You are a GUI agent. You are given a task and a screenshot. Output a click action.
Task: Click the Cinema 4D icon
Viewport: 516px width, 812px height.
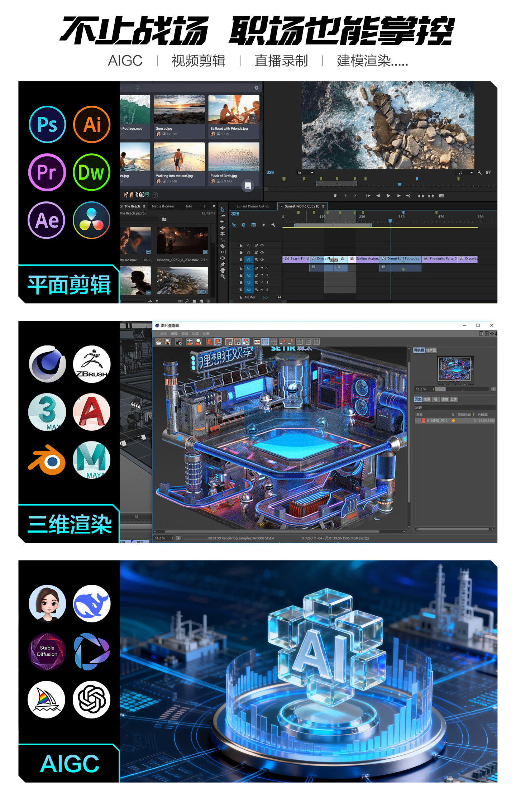tap(47, 364)
